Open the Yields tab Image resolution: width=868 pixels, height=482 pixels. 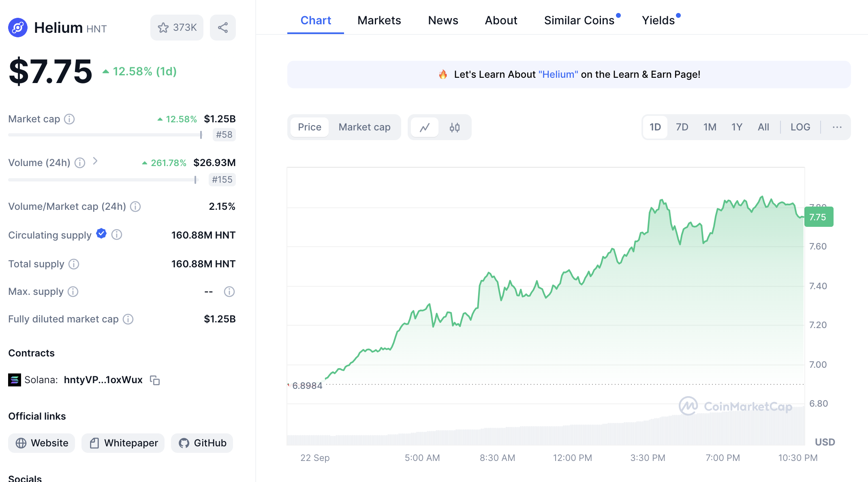point(658,20)
